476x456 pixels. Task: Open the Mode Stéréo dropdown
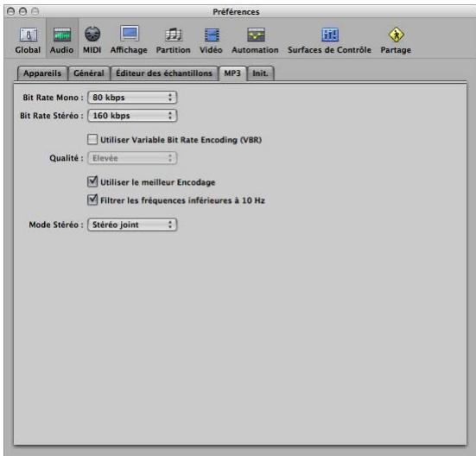132,225
